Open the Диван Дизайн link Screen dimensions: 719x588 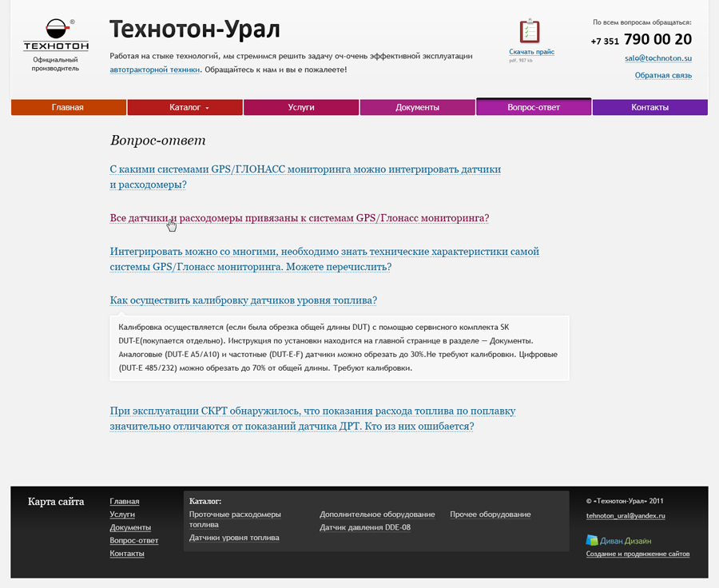[626, 541]
